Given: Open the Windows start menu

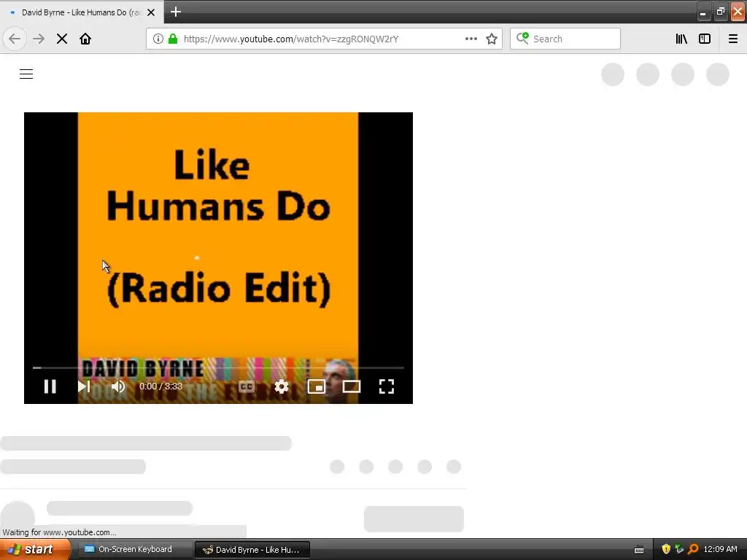Looking at the screenshot, I should [34, 550].
